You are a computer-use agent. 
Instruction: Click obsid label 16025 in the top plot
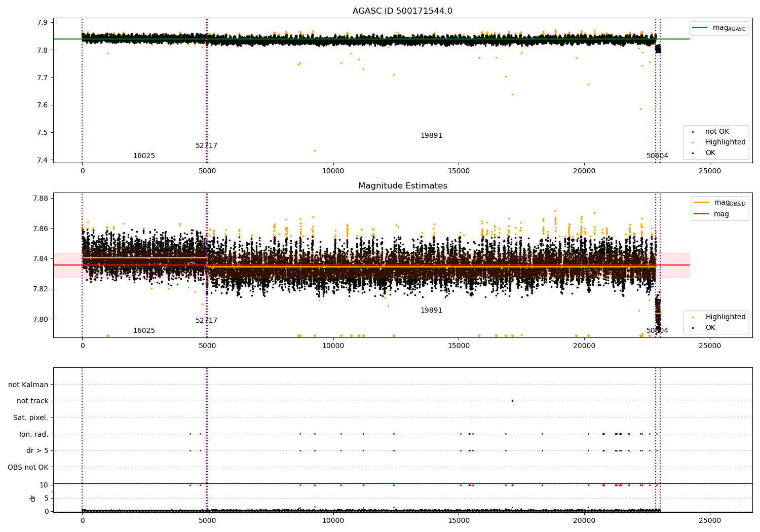144,156
